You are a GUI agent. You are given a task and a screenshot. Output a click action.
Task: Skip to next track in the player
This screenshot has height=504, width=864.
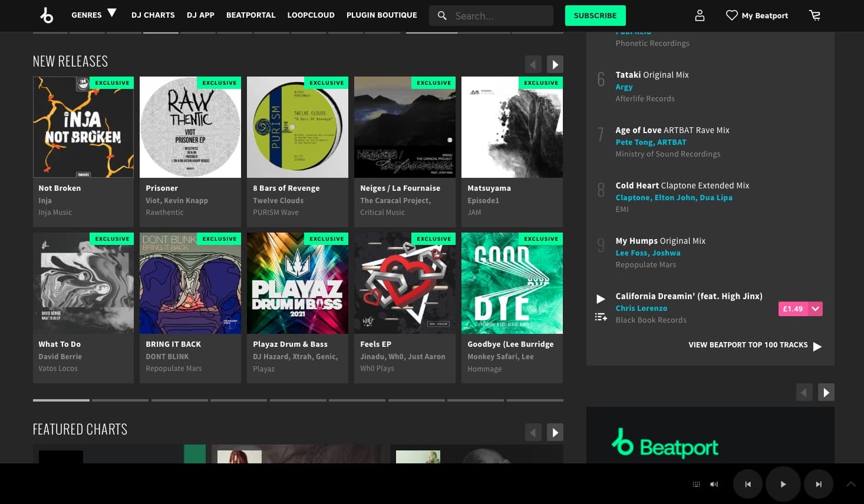[x=819, y=484]
